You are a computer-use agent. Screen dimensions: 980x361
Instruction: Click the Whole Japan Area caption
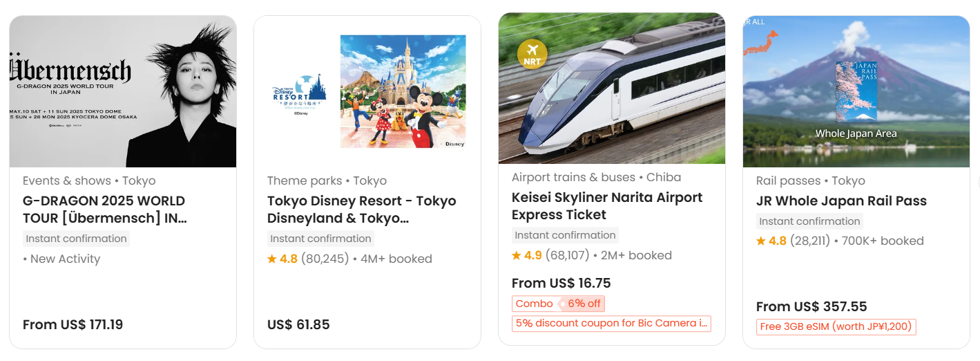[x=856, y=133]
